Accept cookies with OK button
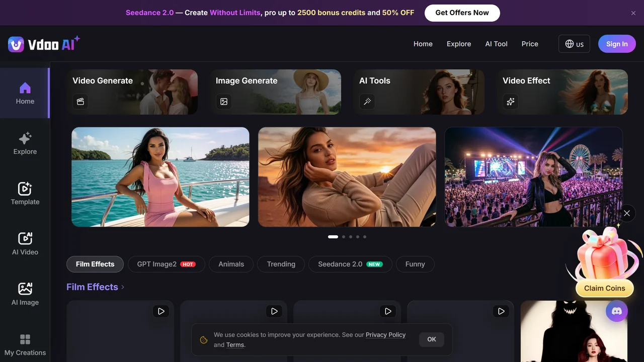 click(432, 339)
